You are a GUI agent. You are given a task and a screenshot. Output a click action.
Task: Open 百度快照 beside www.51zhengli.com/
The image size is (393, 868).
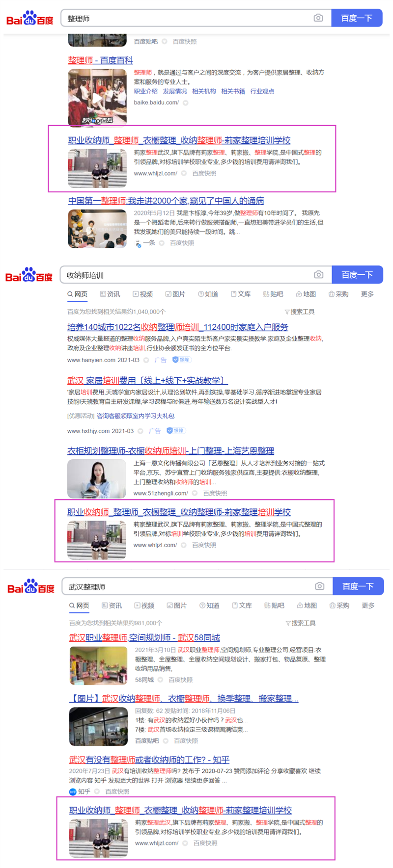[x=215, y=493]
